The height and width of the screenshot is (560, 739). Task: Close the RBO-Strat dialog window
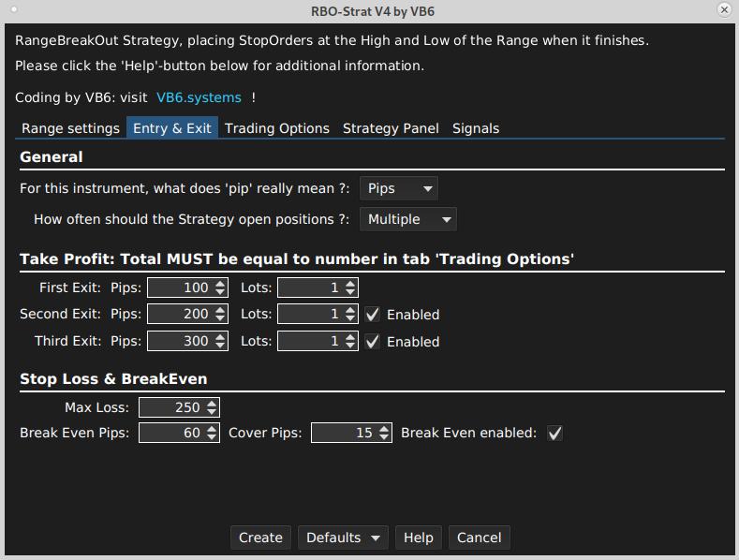pos(724,9)
